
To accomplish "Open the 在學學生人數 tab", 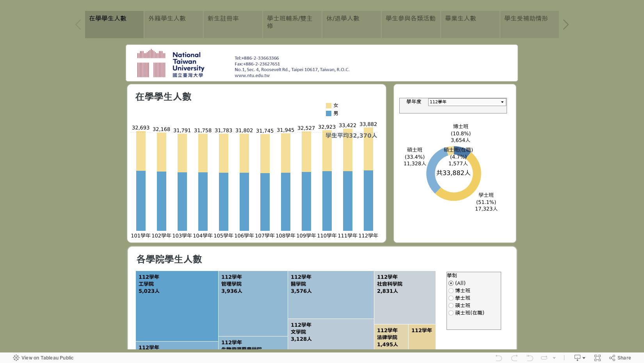I will point(114,25).
